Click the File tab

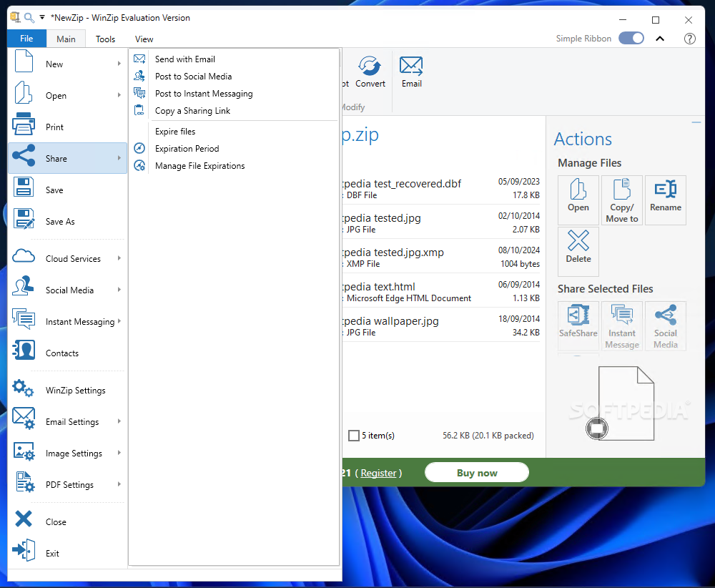26,39
